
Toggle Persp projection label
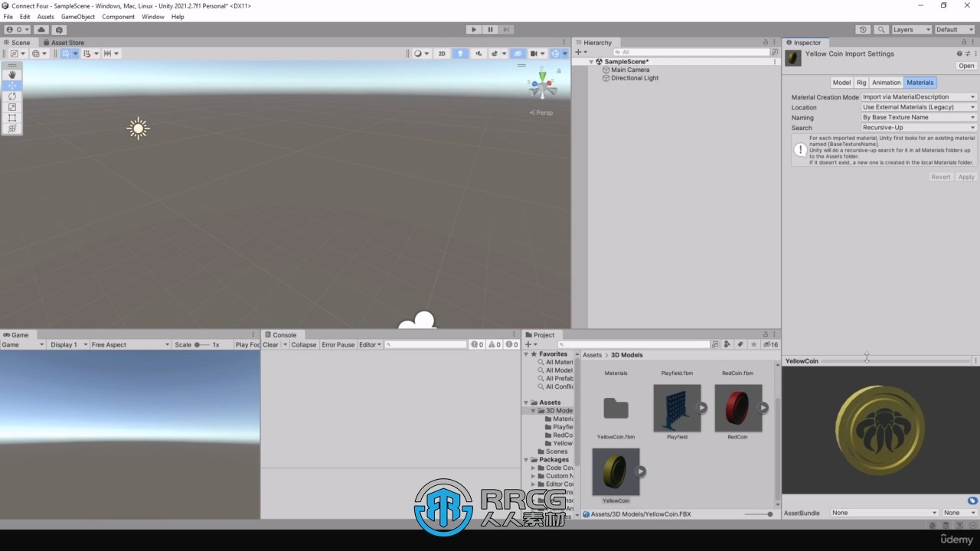tap(541, 112)
